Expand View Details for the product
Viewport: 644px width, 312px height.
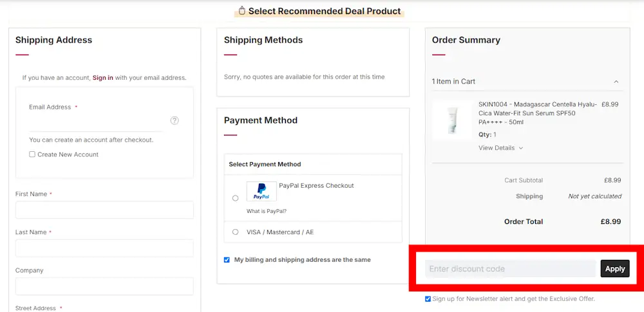click(500, 148)
